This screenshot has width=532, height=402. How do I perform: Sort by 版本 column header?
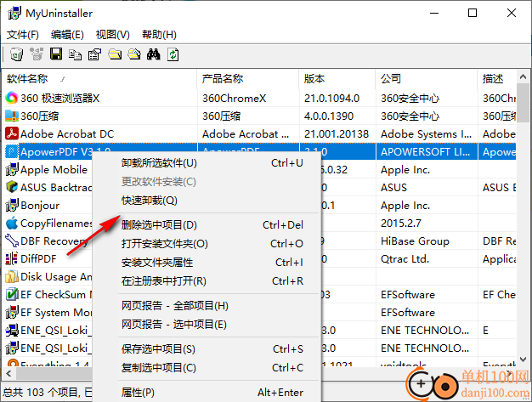(337, 79)
